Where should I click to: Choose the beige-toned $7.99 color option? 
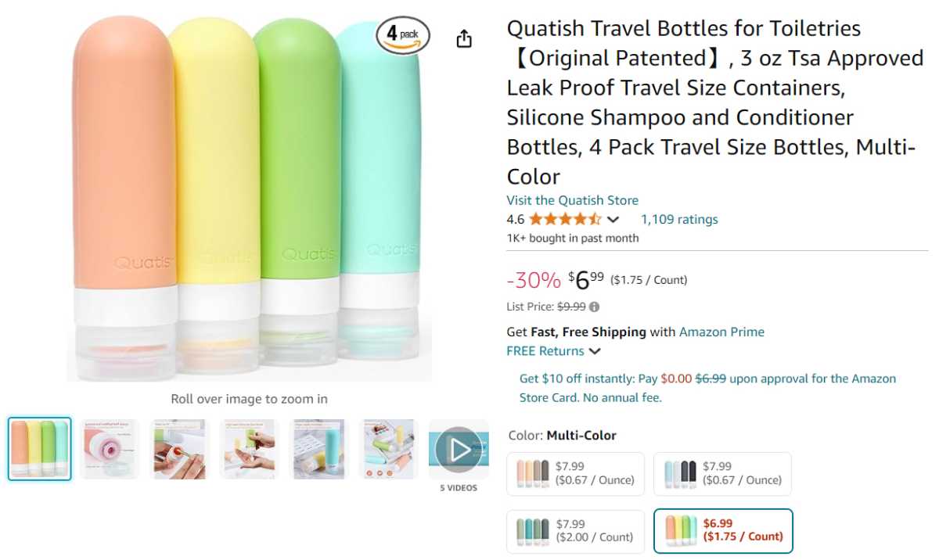click(x=575, y=473)
